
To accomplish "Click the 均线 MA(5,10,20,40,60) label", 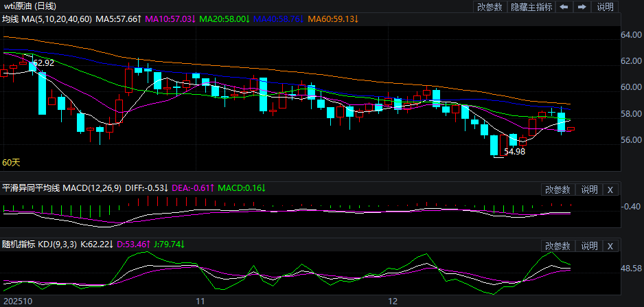I will (47, 19).
